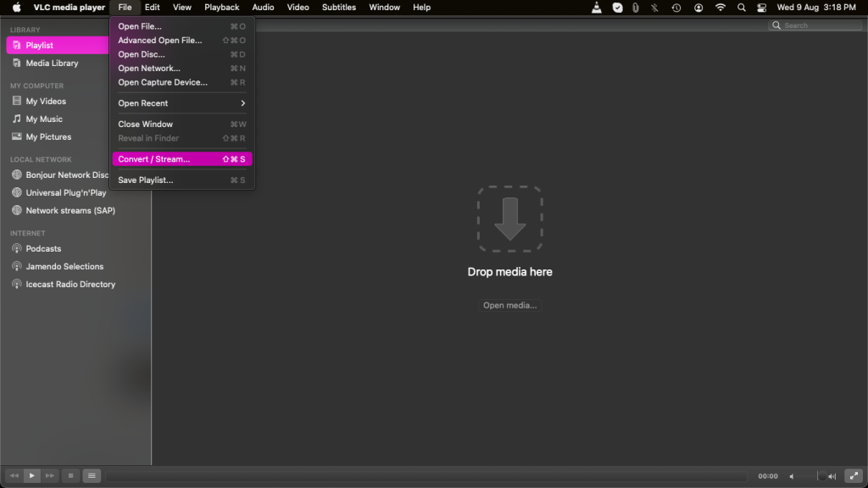Image resolution: width=868 pixels, height=488 pixels.
Task: Click the rewind previous button
Action: tap(14, 476)
